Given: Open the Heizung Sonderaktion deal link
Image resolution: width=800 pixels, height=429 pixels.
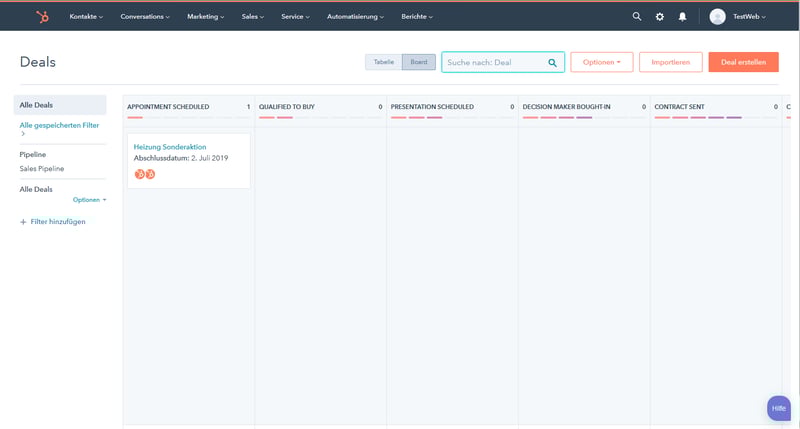Looking at the screenshot, I should (170, 147).
